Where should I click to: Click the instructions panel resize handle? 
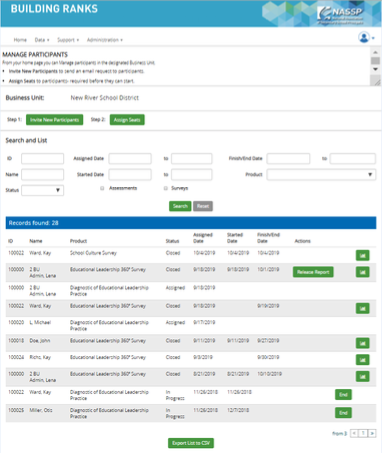[x=377, y=82]
